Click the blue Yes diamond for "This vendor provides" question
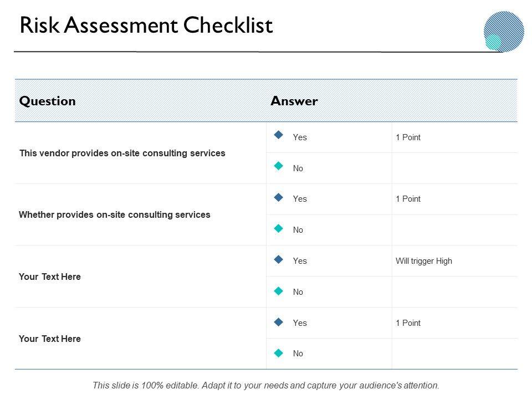532x399 pixels. [x=279, y=135]
